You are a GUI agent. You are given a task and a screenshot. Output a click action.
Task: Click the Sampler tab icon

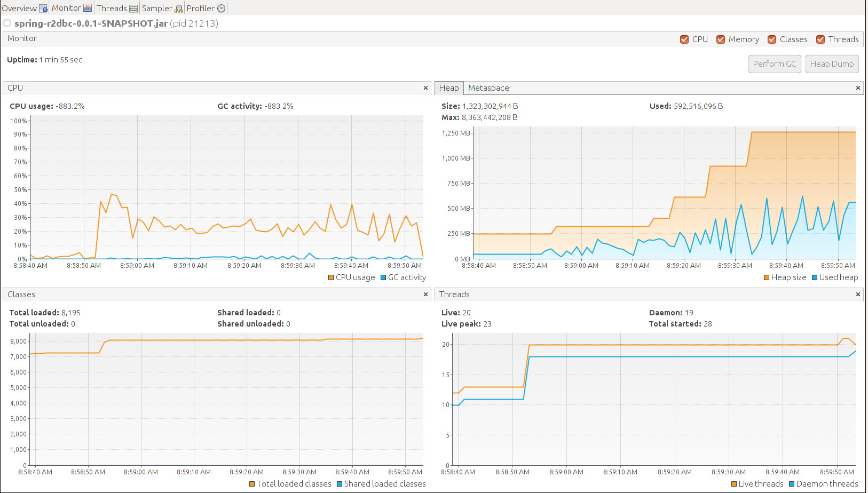pyautogui.click(x=179, y=9)
